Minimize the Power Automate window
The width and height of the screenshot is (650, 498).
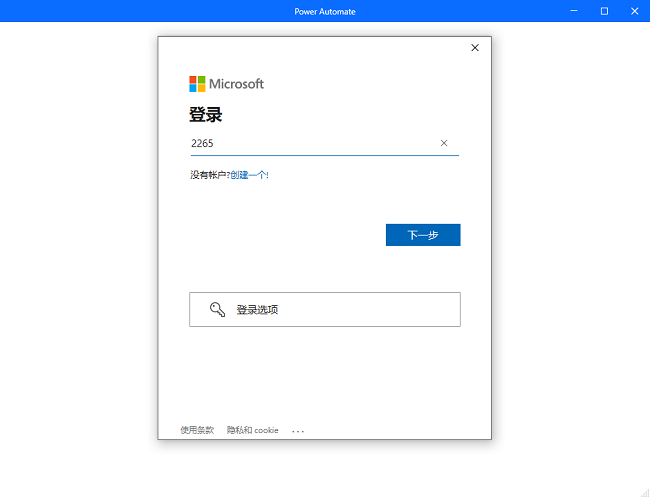tap(574, 11)
